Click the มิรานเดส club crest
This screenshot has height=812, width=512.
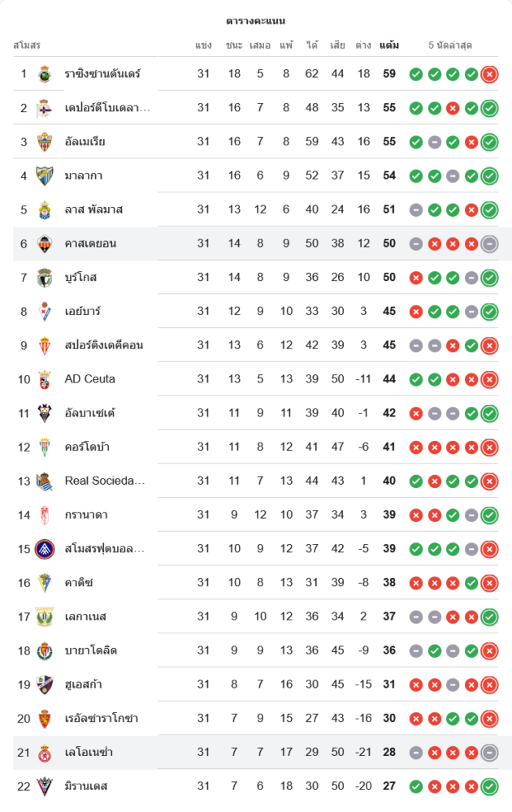click(45, 786)
